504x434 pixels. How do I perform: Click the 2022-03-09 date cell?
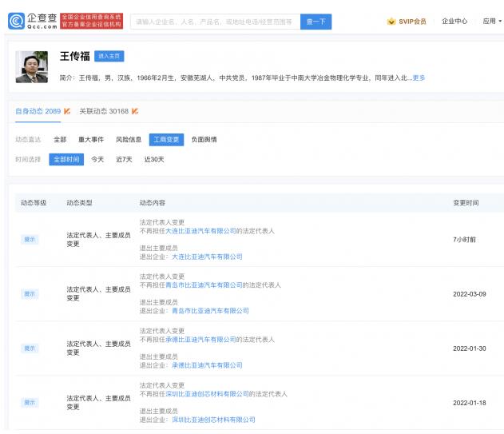pyautogui.click(x=470, y=294)
